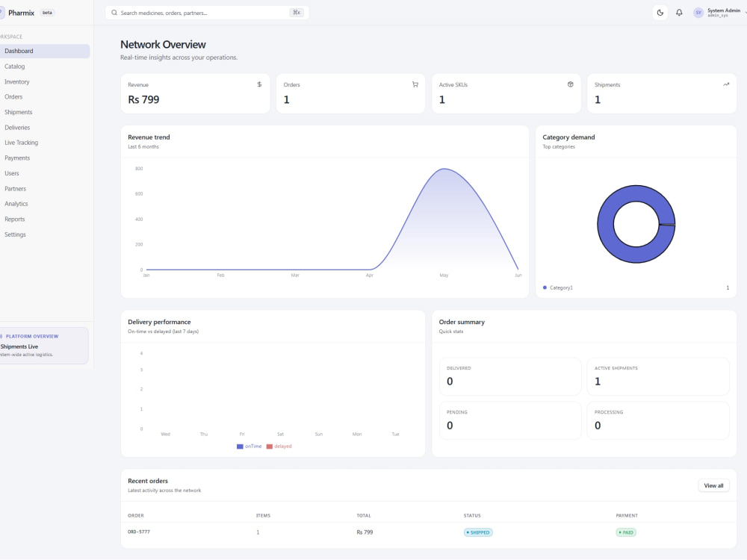Click the beta badge next to Pharmix
The width and height of the screenshot is (747, 560).
[x=47, y=13]
